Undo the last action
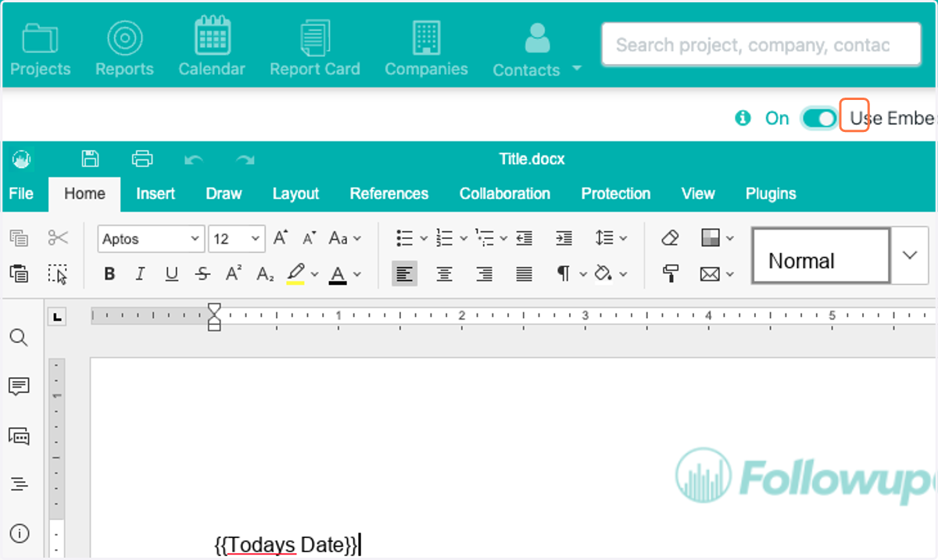 tap(194, 159)
